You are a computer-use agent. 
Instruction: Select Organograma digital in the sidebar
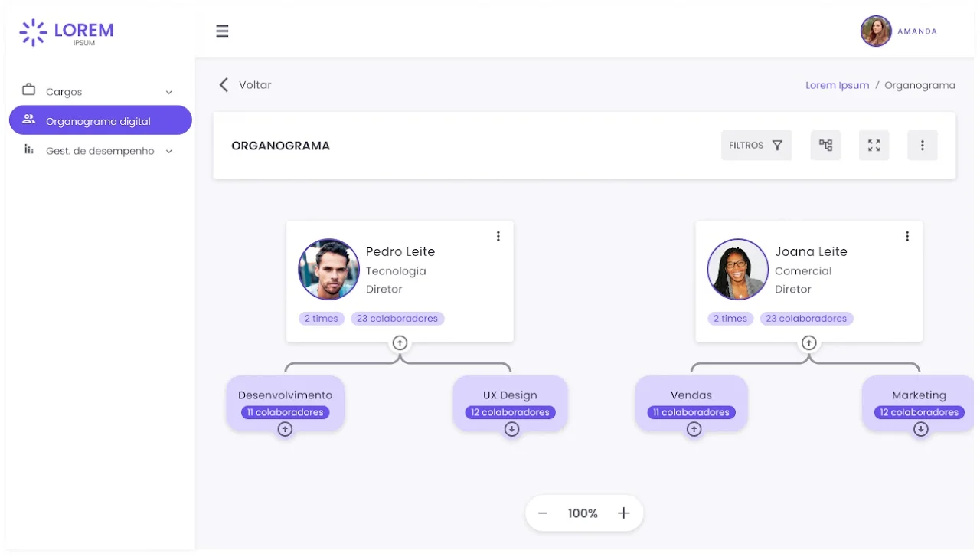100,120
